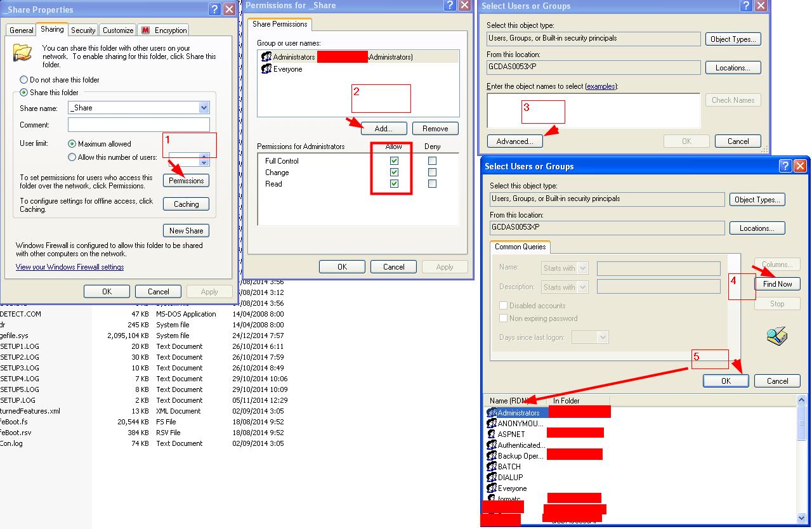Choose 'Allow this number of users' option
Viewport: 812px width, 529px height.
tap(72, 157)
